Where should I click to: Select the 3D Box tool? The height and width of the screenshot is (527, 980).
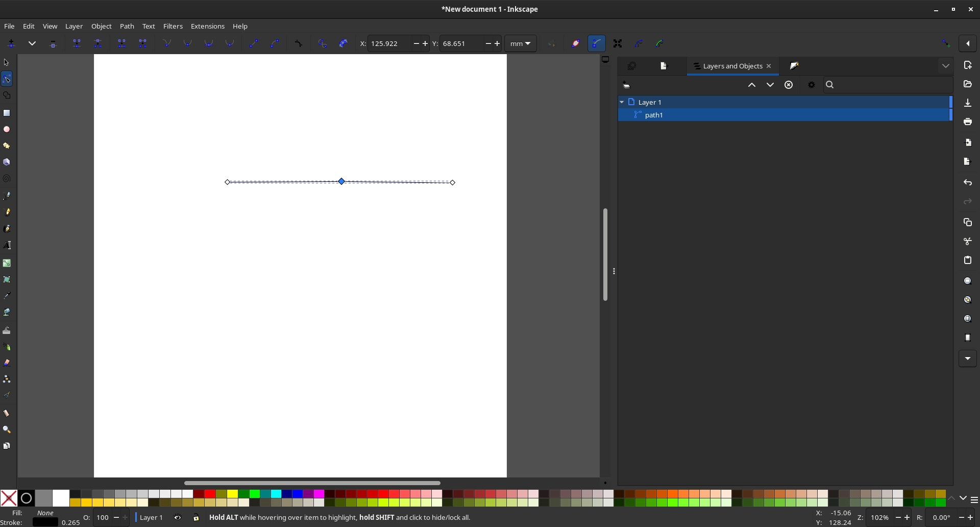pyautogui.click(x=7, y=162)
